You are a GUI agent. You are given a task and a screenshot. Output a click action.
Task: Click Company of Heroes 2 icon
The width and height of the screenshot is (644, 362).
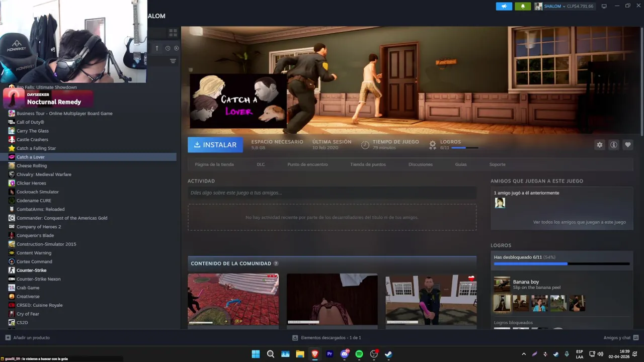[x=12, y=227]
